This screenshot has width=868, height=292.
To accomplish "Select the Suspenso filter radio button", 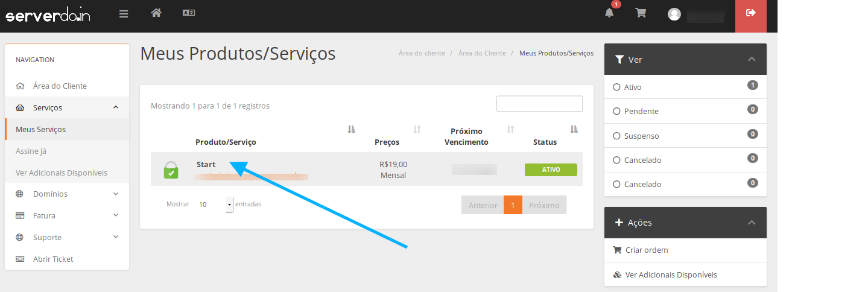I will pos(616,136).
